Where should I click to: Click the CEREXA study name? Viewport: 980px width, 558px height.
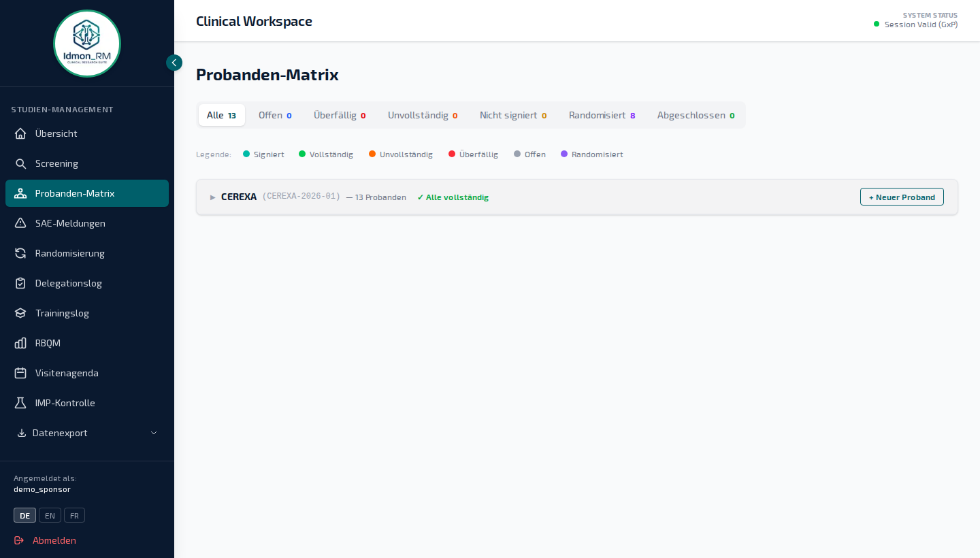239,197
